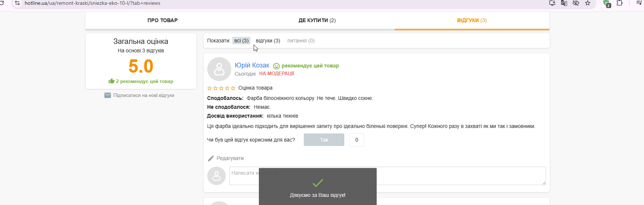
Task: Open the Google Translate page icon
Action: [564, 3]
